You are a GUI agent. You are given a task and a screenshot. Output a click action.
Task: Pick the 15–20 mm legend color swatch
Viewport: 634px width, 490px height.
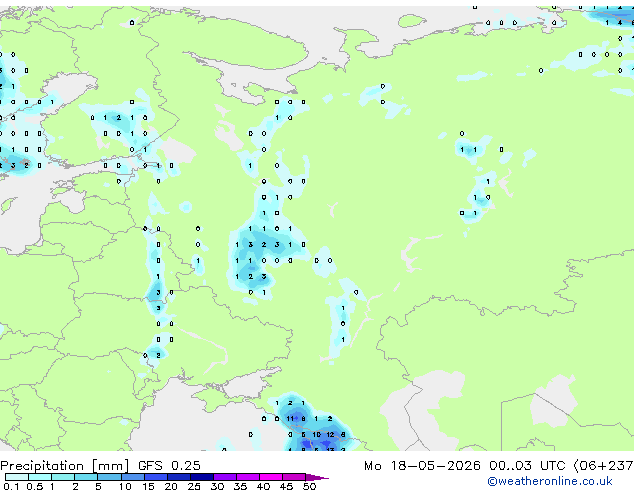pyautogui.click(x=156, y=477)
